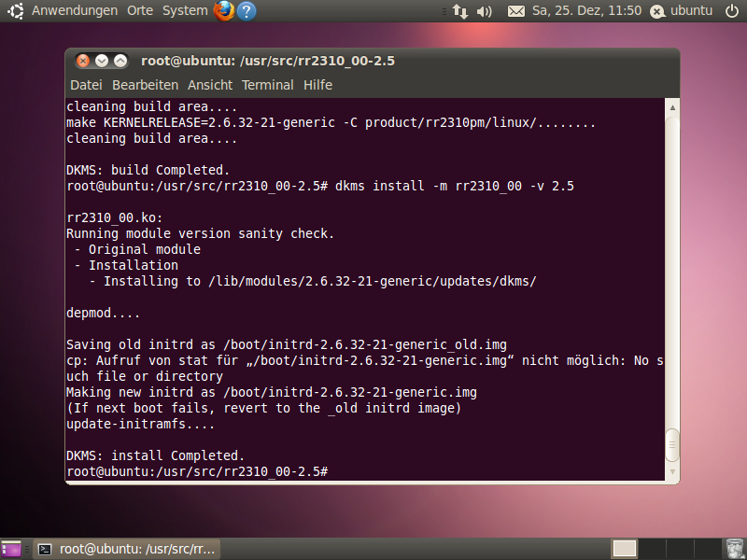747x560 pixels.
Task: Open the Datei menu in terminal
Action: coord(86,85)
